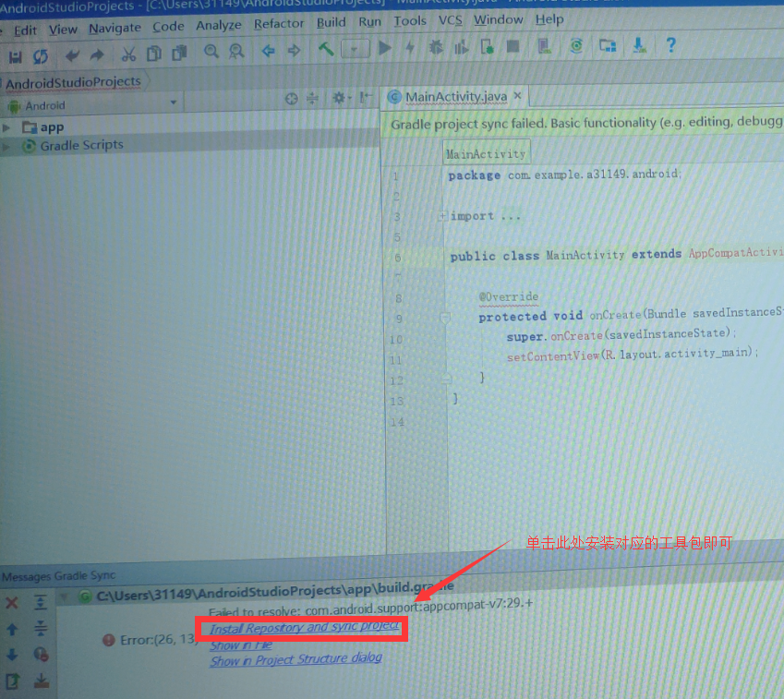
Task: Click the Cut scissors icon
Action: point(128,54)
